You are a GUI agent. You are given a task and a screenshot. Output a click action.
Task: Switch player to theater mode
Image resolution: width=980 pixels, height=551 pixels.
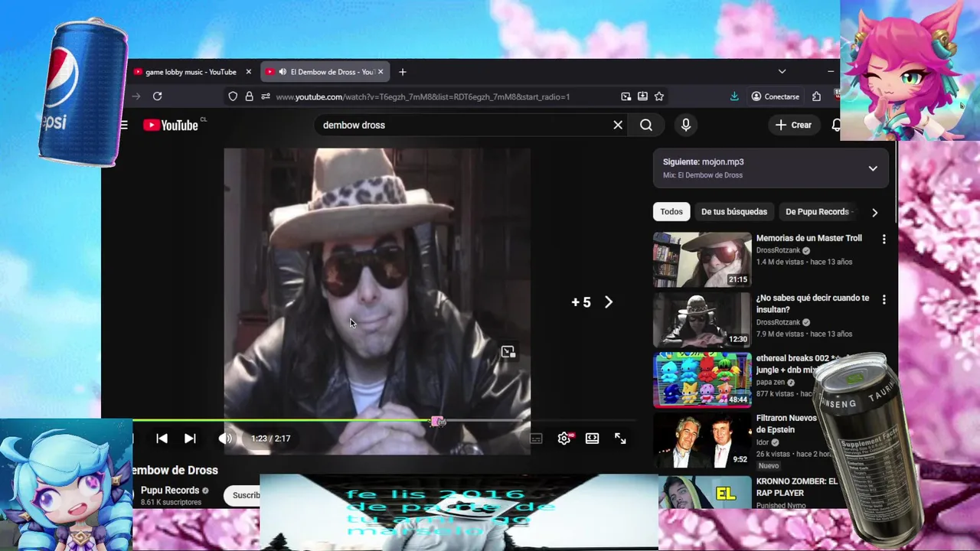point(592,439)
